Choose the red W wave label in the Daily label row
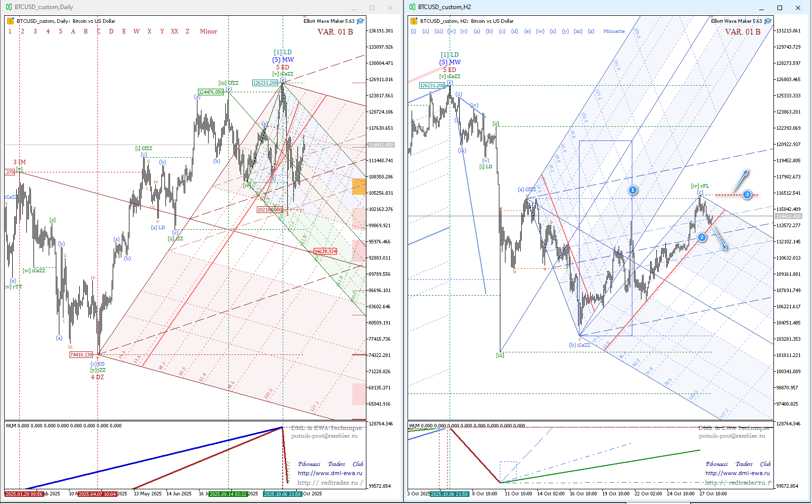 coord(137,31)
